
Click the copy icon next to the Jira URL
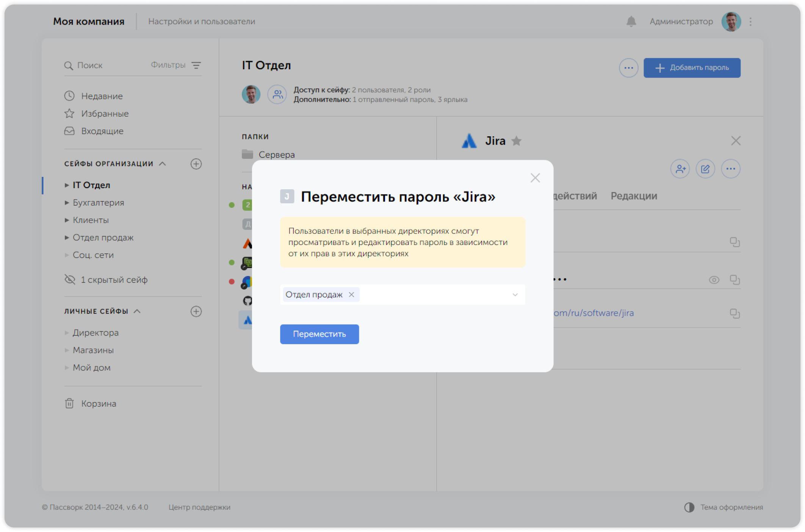coord(736,313)
